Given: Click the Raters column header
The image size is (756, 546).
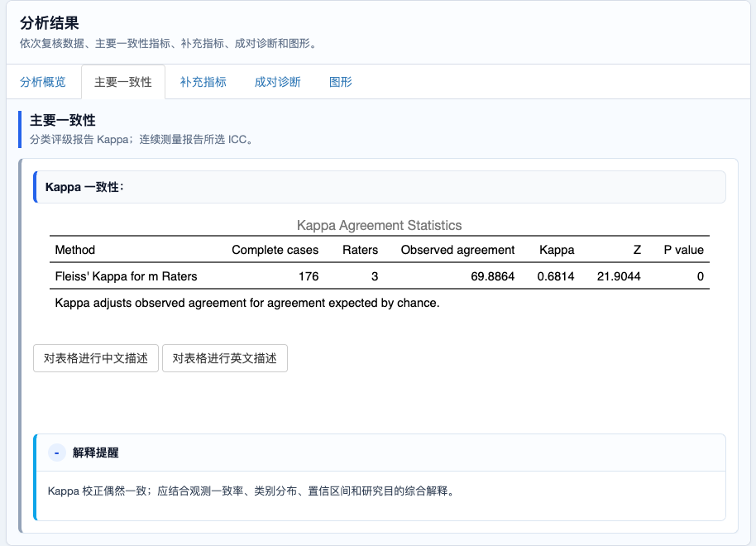Looking at the screenshot, I should (x=360, y=250).
